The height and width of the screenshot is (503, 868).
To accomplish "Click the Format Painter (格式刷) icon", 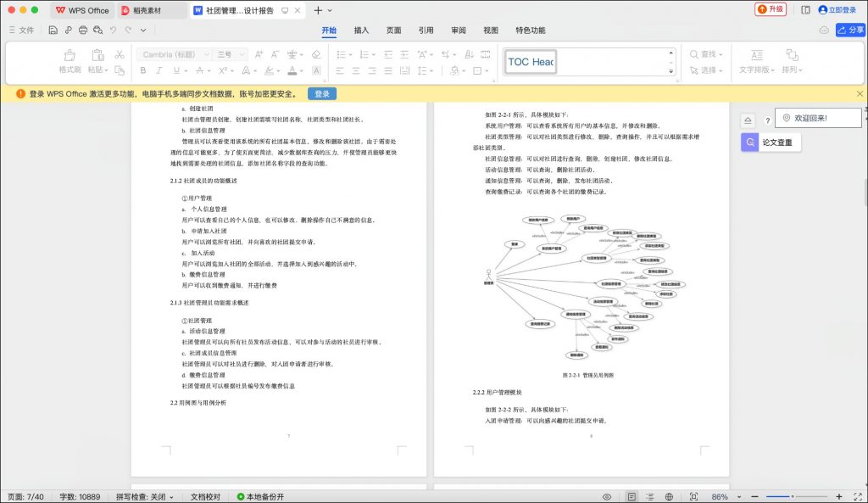I will [x=70, y=55].
